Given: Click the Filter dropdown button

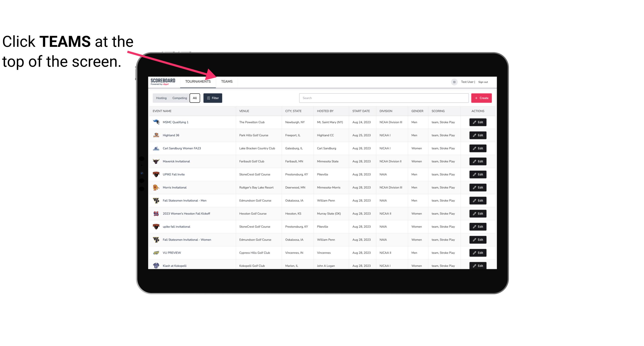Looking at the screenshot, I should click(213, 98).
